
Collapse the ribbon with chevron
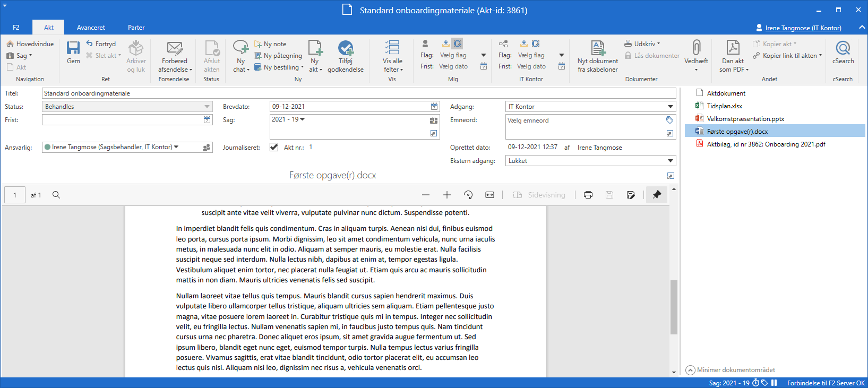coord(862,28)
